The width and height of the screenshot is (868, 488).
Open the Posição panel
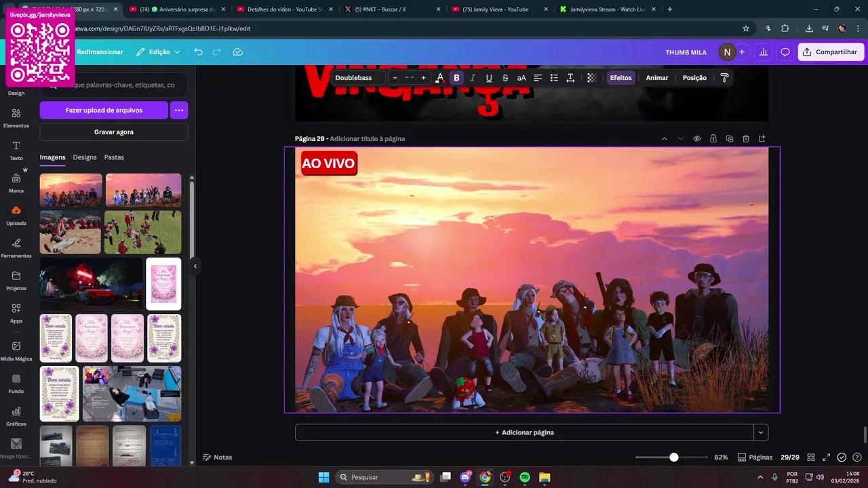[694, 78]
